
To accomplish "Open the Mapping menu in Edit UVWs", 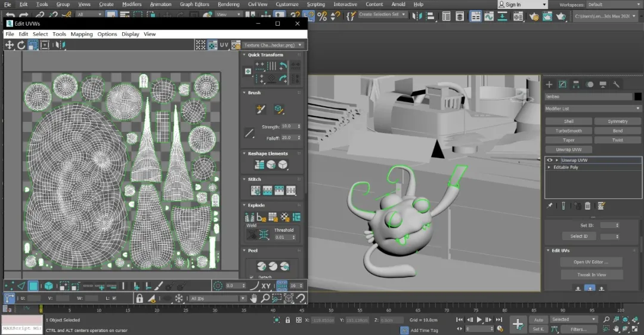I will (82, 34).
